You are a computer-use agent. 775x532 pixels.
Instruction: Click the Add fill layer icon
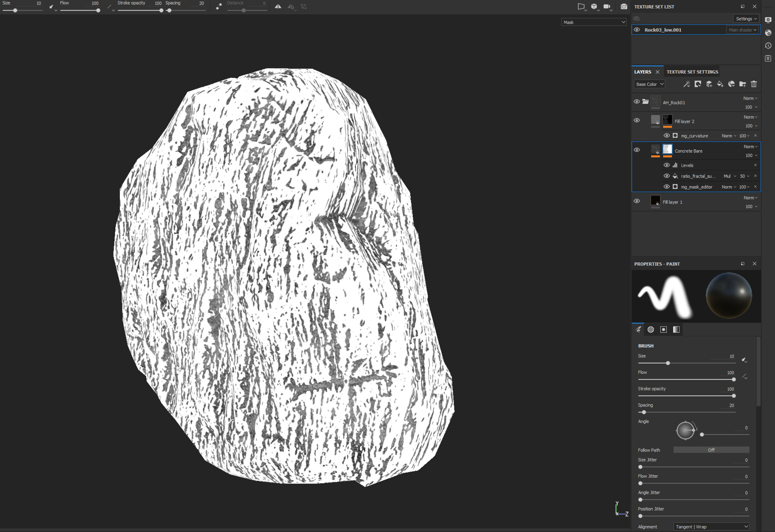tap(720, 84)
